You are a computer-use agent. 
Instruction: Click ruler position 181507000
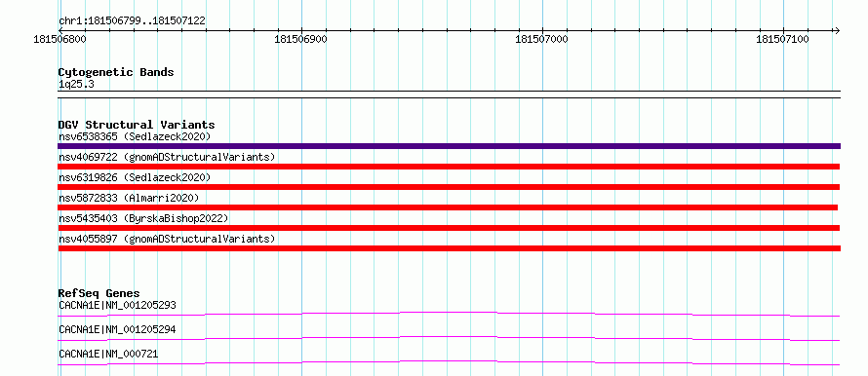click(541, 39)
